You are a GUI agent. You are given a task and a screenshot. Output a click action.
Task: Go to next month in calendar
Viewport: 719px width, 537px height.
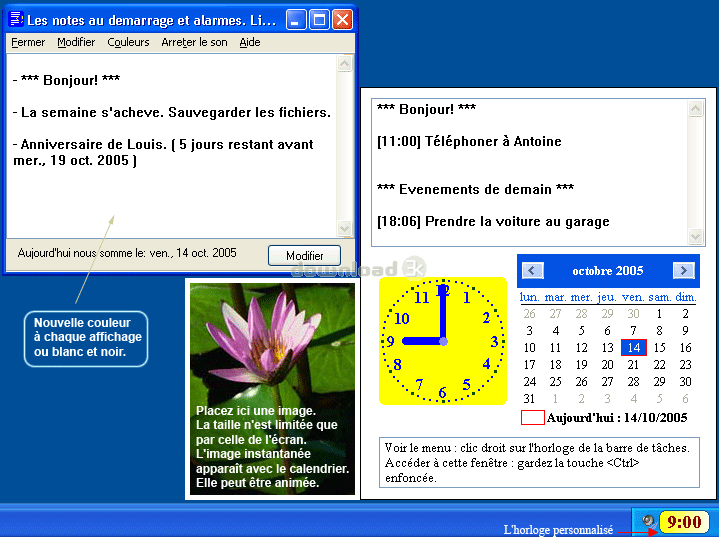(683, 270)
